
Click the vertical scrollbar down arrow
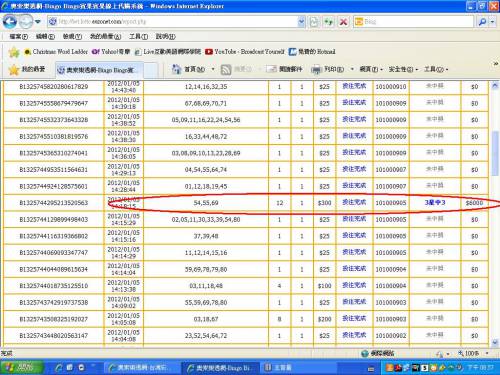click(x=495, y=342)
